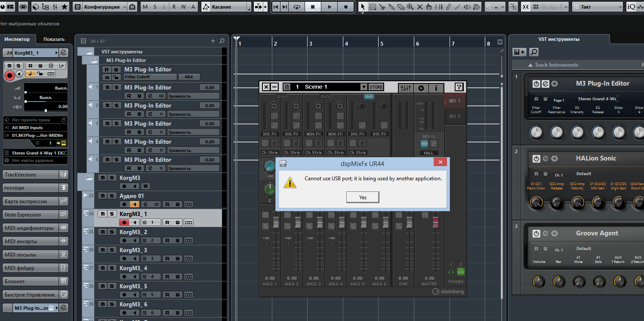Image resolution: width=644 pixels, height=321 pixels.
Task: Open the line draw mode dropdown
Action: coord(496,7)
